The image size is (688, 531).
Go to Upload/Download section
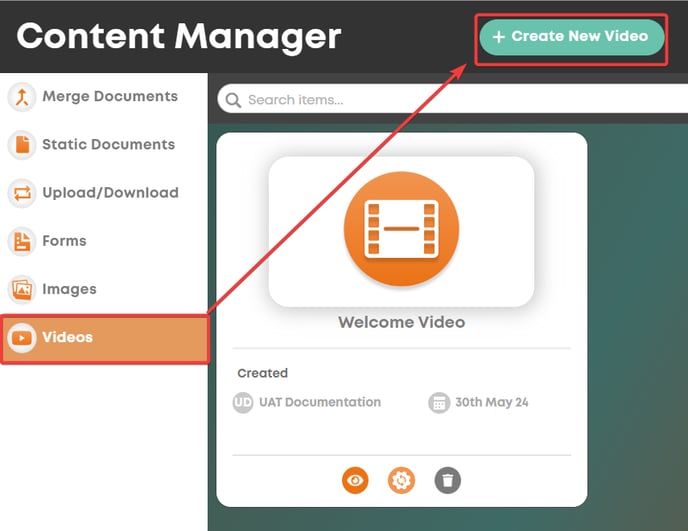104,193
